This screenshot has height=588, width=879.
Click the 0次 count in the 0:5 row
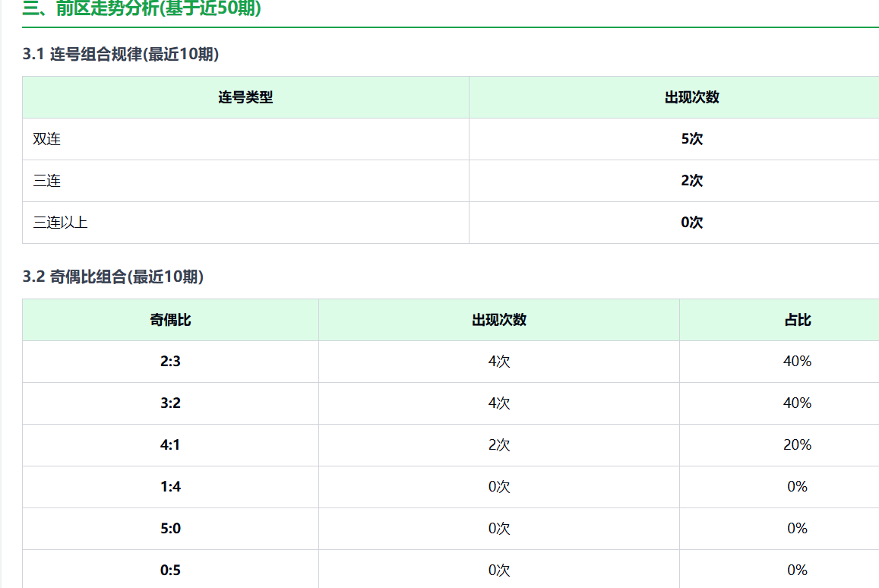coord(498,571)
